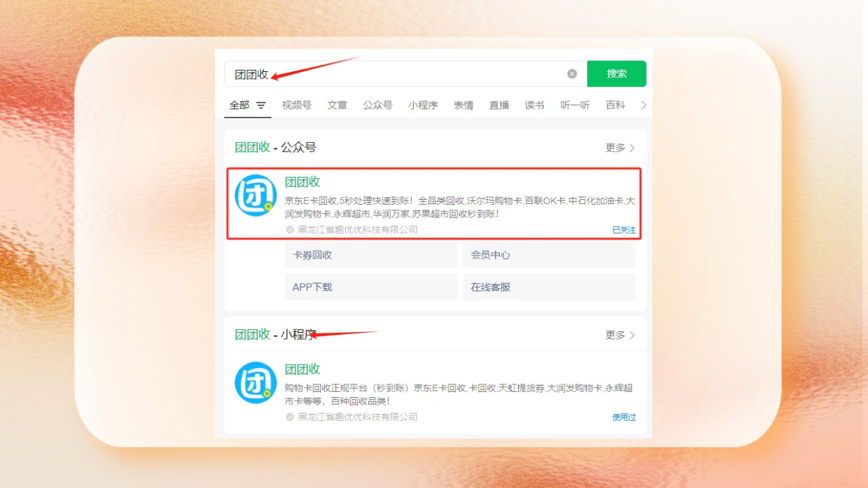The image size is (868, 488).
Task: Click the verified badge before 公众号 company name
Action: (290, 230)
